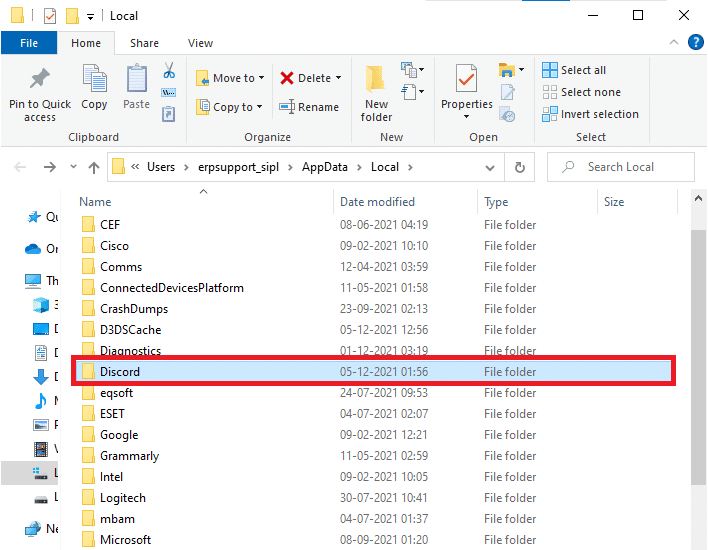
Task: Click AppData in the address breadcrumb
Action: (325, 167)
